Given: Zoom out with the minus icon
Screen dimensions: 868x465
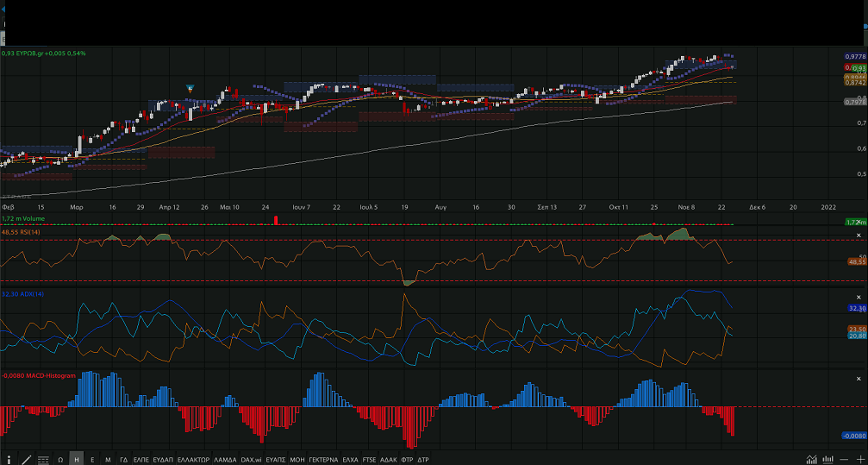Looking at the screenshot, I should point(845,459).
